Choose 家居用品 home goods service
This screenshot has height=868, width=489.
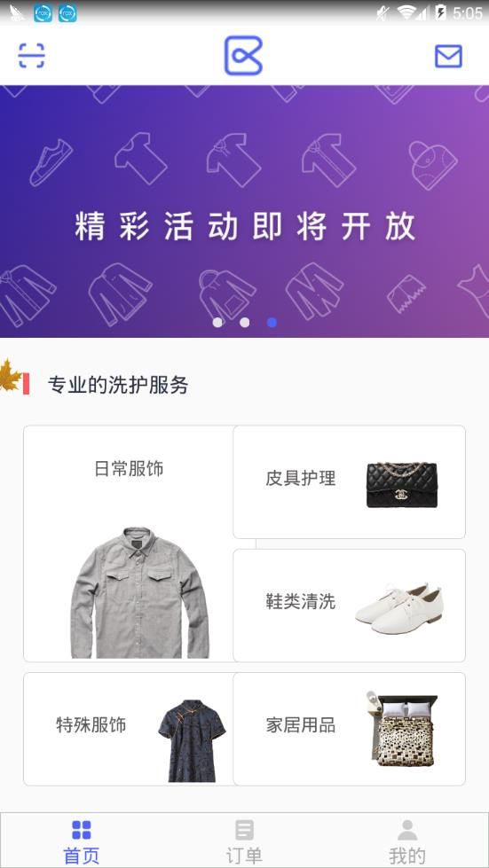[349, 729]
